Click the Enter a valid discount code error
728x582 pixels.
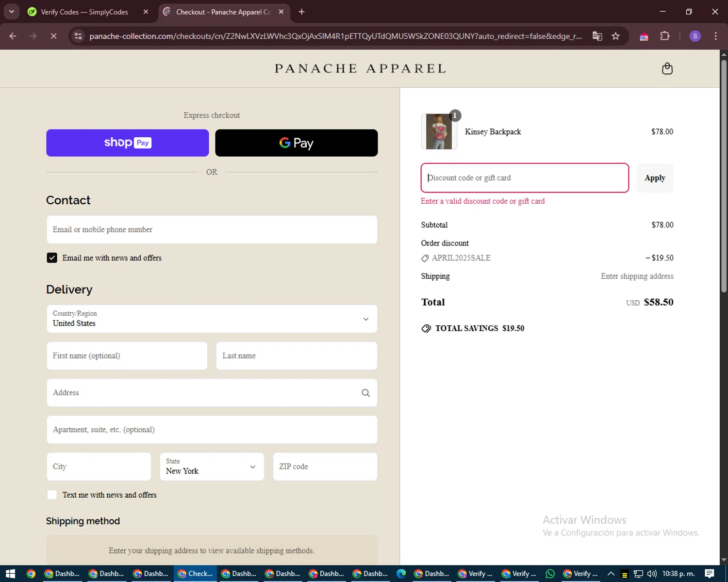point(483,201)
